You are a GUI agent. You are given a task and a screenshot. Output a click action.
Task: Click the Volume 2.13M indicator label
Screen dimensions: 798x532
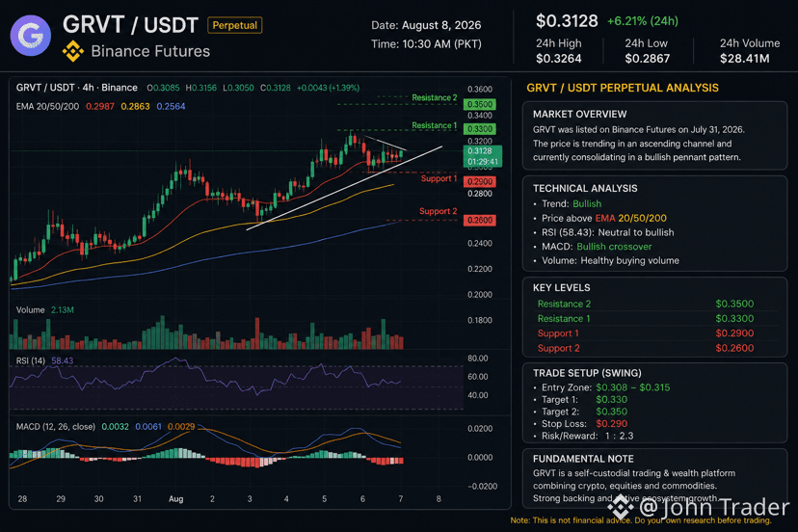point(44,309)
